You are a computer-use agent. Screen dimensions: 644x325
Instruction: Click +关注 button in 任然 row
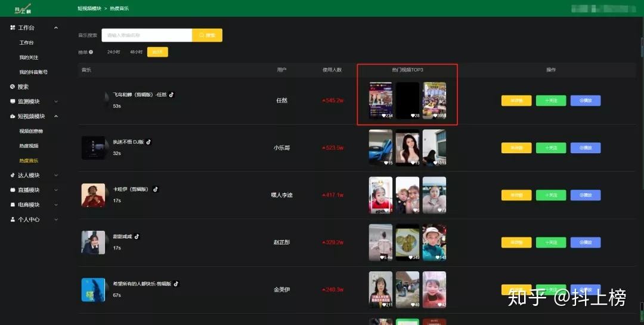point(551,101)
